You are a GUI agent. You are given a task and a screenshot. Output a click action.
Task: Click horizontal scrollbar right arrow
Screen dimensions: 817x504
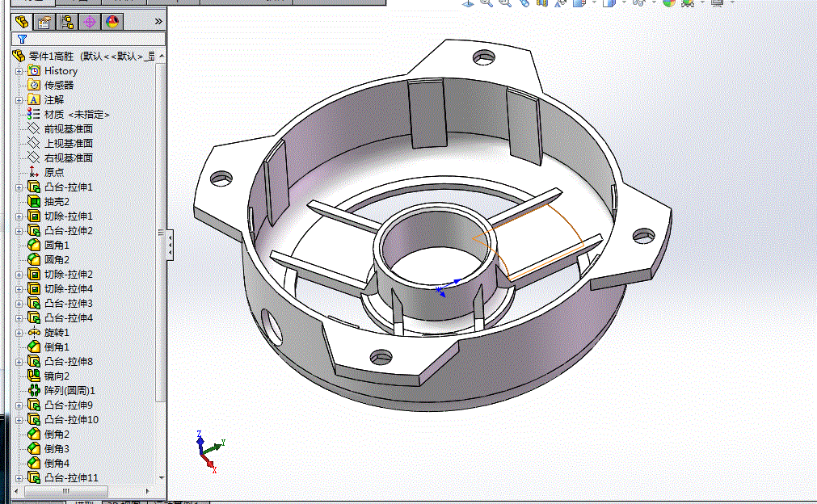pyautogui.click(x=147, y=491)
